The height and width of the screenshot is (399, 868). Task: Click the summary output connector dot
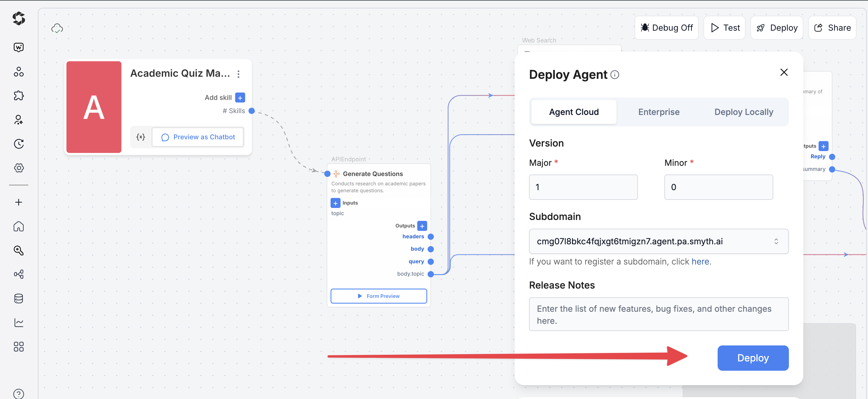(832, 169)
